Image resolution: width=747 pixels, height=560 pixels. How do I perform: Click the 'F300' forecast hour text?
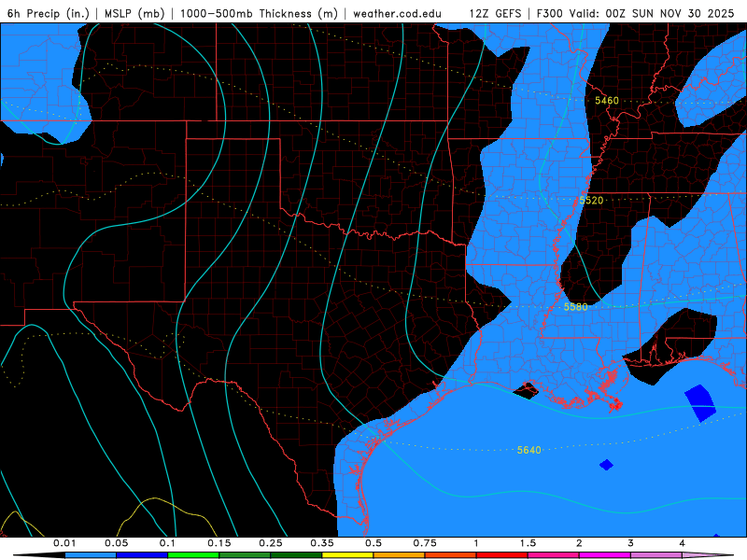pos(550,13)
